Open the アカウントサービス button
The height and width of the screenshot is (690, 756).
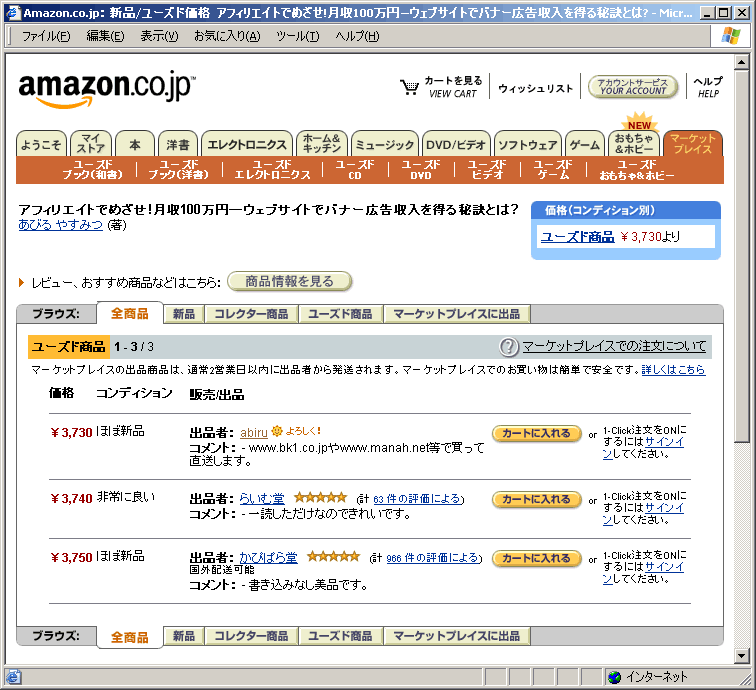click(x=633, y=87)
